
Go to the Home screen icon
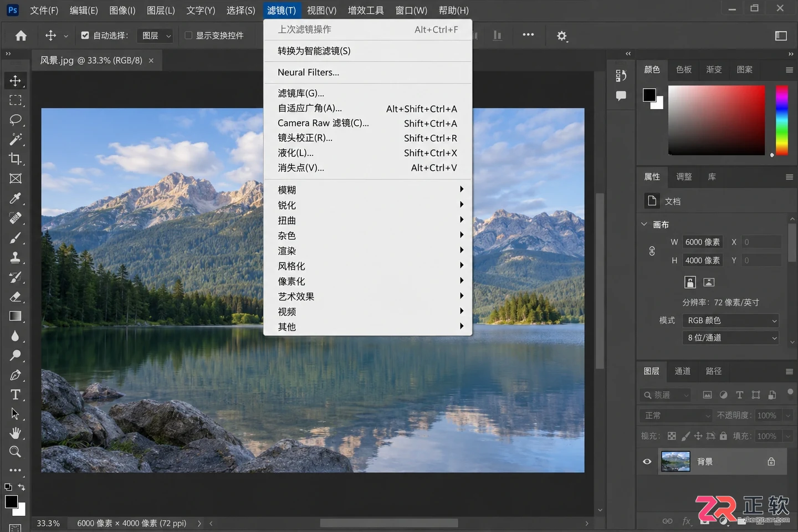pyautogui.click(x=21, y=35)
